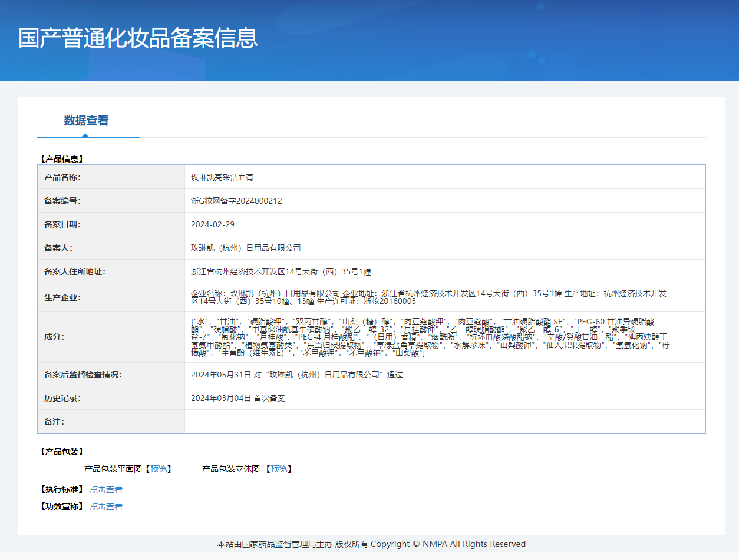The width and height of the screenshot is (739, 560).
Task: Open the 数据查看 tab
Action: [x=87, y=121]
